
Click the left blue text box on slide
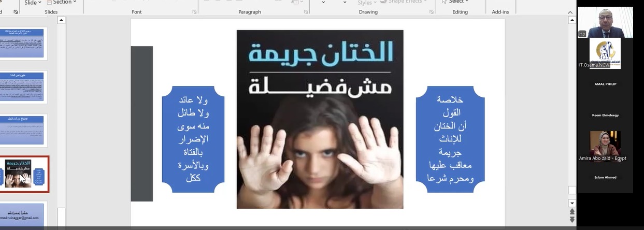193,139
